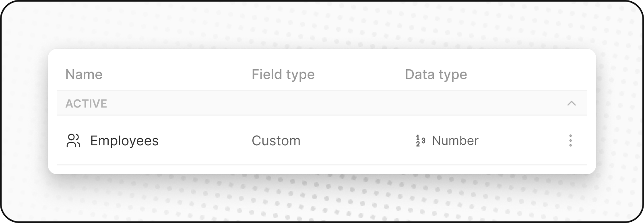The image size is (644, 223).
Task: Click blank header space between Name and Field type
Action: coord(177,74)
